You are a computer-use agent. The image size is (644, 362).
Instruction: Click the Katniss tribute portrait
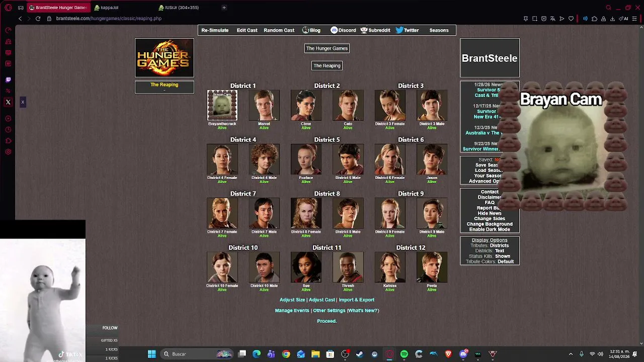[x=390, y=267]
